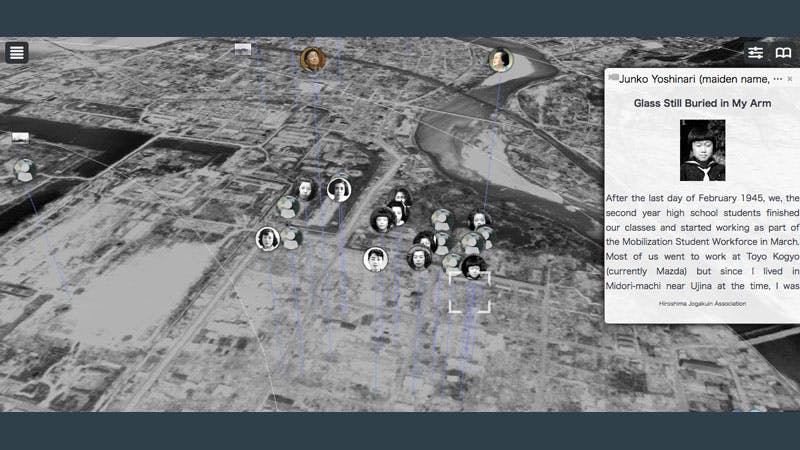
Task: Select the portrait marker of the smiling boy
Action: point(375,259)
